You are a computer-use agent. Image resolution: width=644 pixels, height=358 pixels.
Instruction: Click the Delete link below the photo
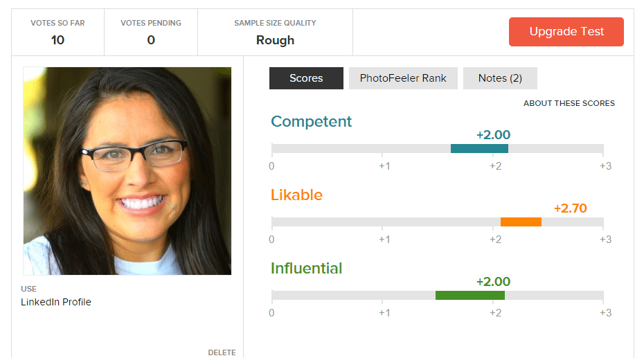tap(222, 352)
